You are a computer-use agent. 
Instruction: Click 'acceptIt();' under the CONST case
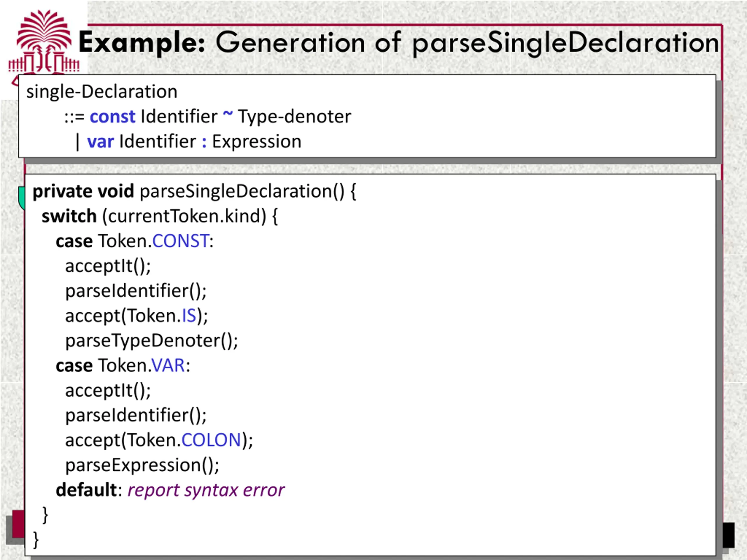click(x=108, y=266)
